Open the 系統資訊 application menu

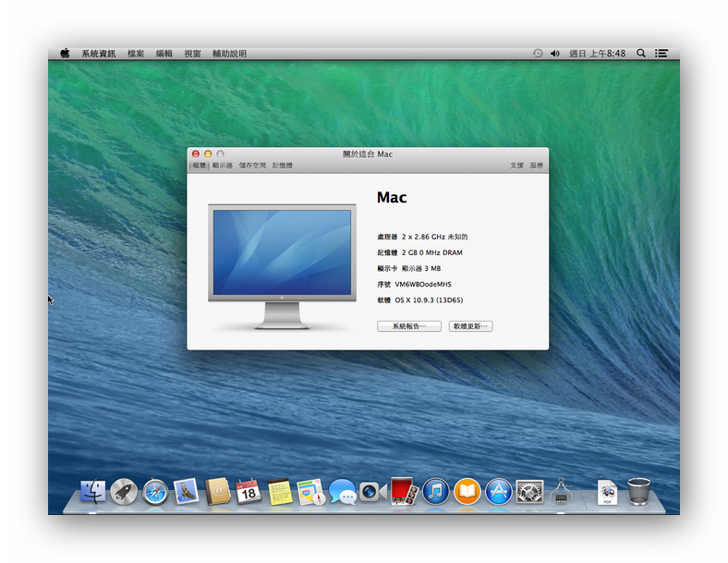tap(99, 54)
